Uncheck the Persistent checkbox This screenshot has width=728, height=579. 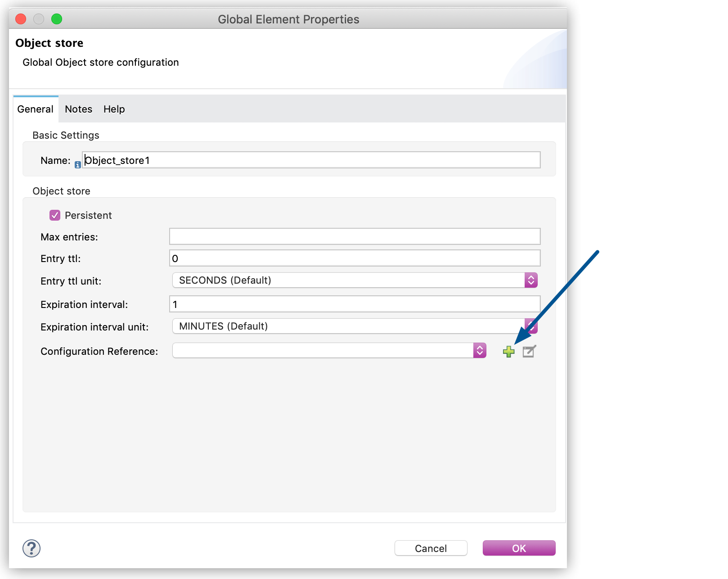pyautogui.click(x=54, y=215)
